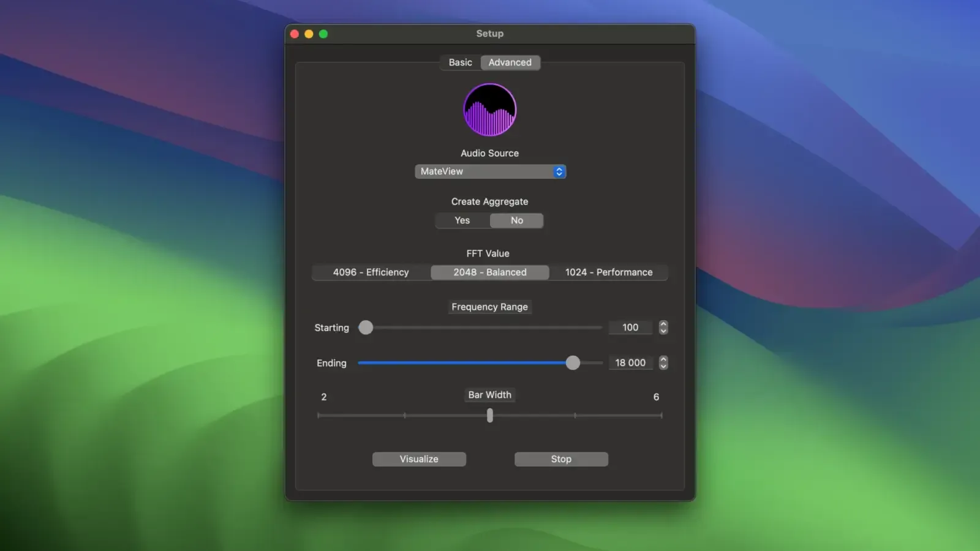Image resolution: width=980 pixels, height=551 pixels.
Task: Click the 18 000 ending frequency field
Action: pos(630,362)
